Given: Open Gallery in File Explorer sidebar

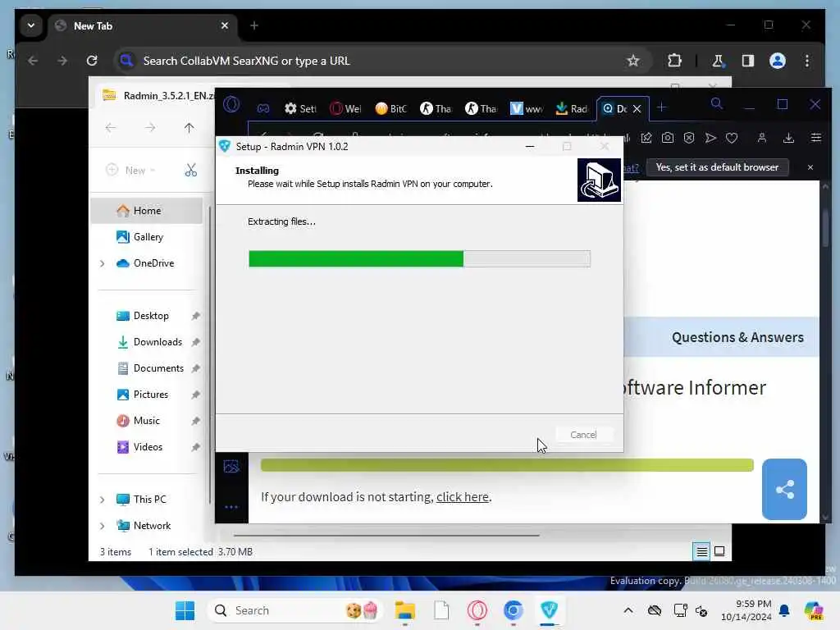Looking at the screenshot, I should click(x=147, y=237).
